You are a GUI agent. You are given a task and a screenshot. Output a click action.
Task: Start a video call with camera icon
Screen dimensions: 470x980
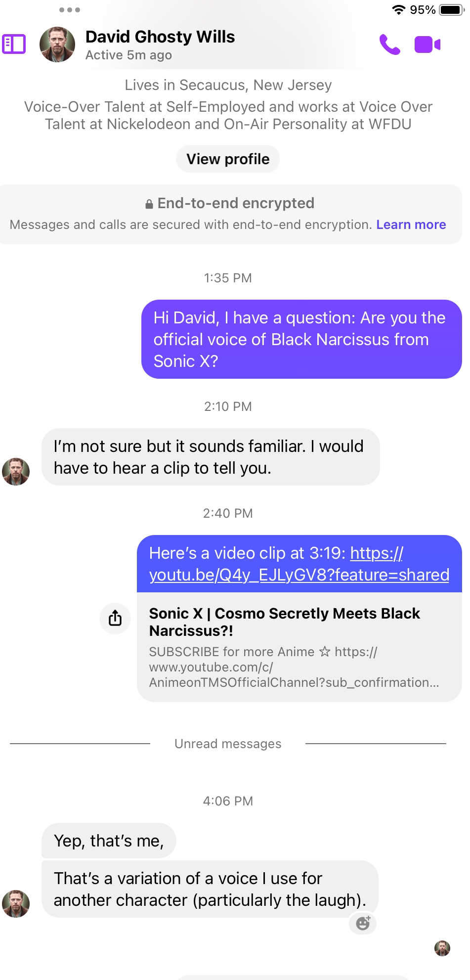(x=427, y=45)
